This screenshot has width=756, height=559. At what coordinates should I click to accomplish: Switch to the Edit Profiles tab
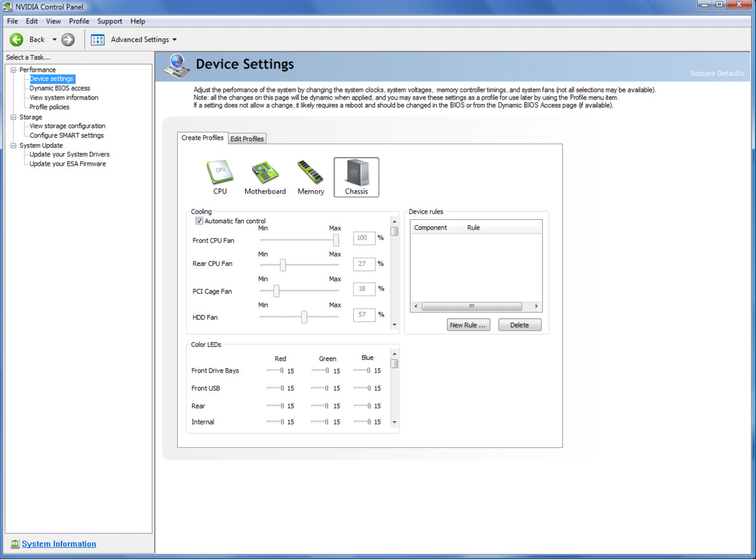pos(247,139)
